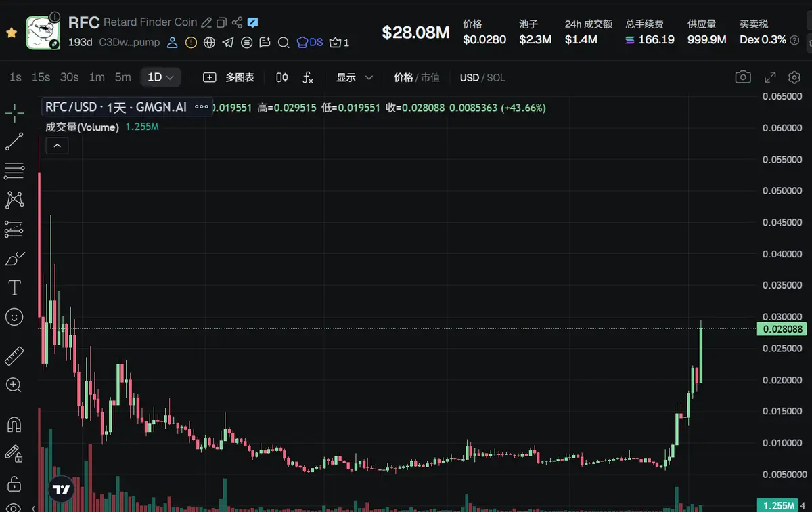
Task: Set chart denomination to USD
Action: (470, 77)
